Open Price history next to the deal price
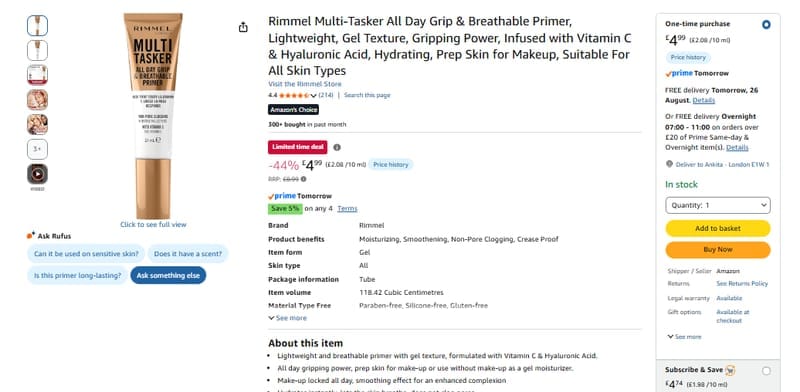Screen dimensions: 800x392 click(x=391, y=164)
